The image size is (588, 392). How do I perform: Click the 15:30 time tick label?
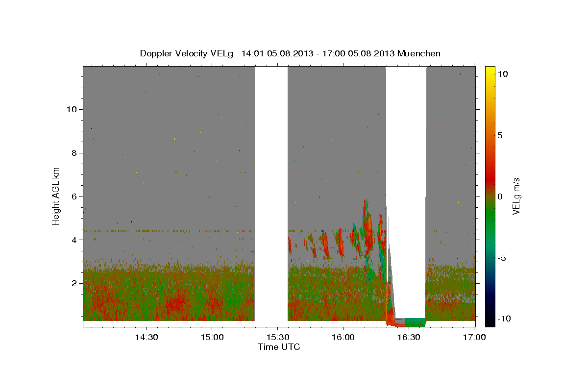click(x=278, y=337)
